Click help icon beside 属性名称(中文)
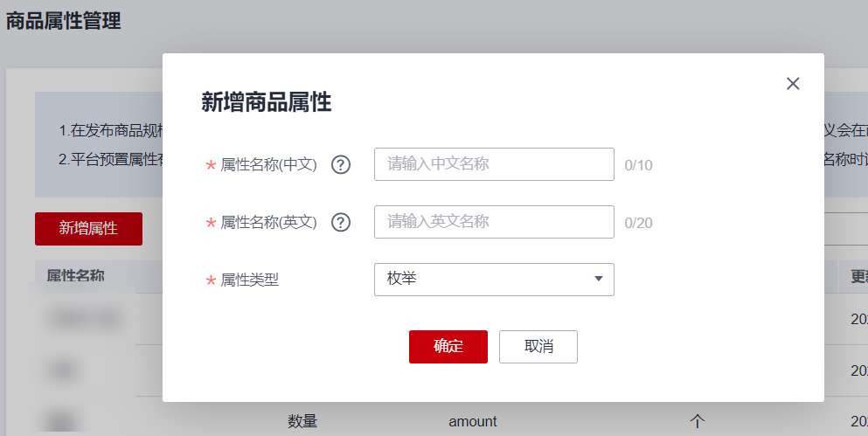 pos(341,164)
